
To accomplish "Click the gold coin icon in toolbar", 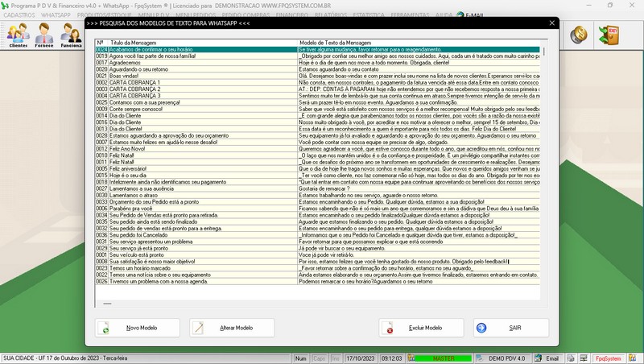I will [578, 35].
